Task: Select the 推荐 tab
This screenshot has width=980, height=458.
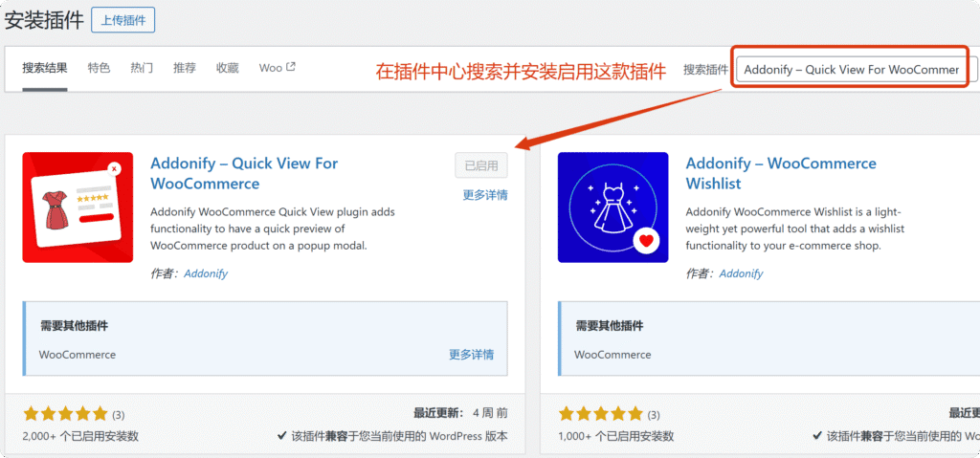Action: [x=185, y=68]
